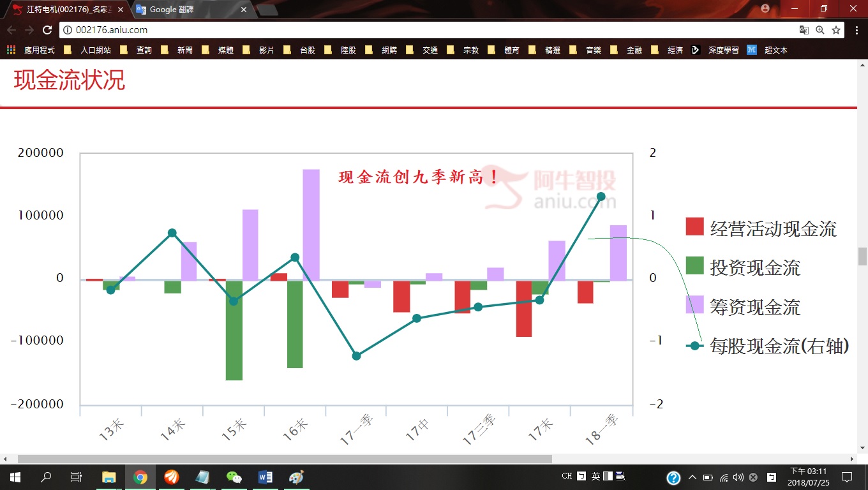Image resolution: width=868 pixels, height=490 pixels.
Task: Toggle the 筹资现金流 legend series
Action: pos(743,307)
